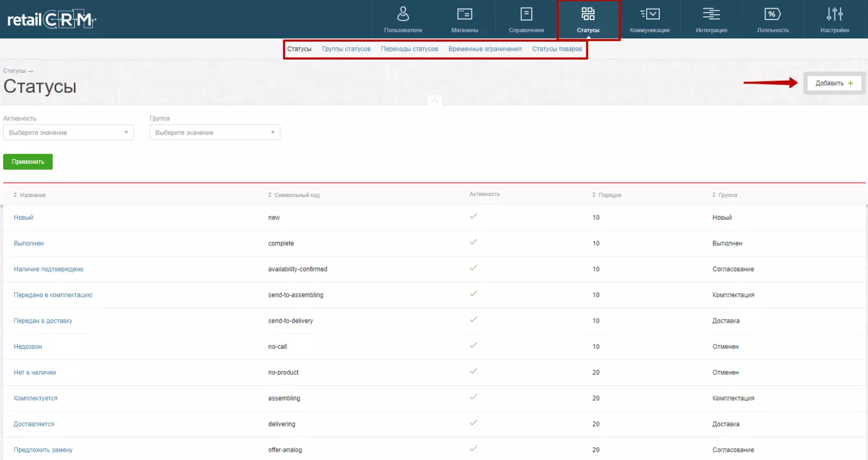Image resolution: width=868 pixels, height=460 pixels.
Task: Click the Статусы breadcrumb link
Action: tap(15, 71)
